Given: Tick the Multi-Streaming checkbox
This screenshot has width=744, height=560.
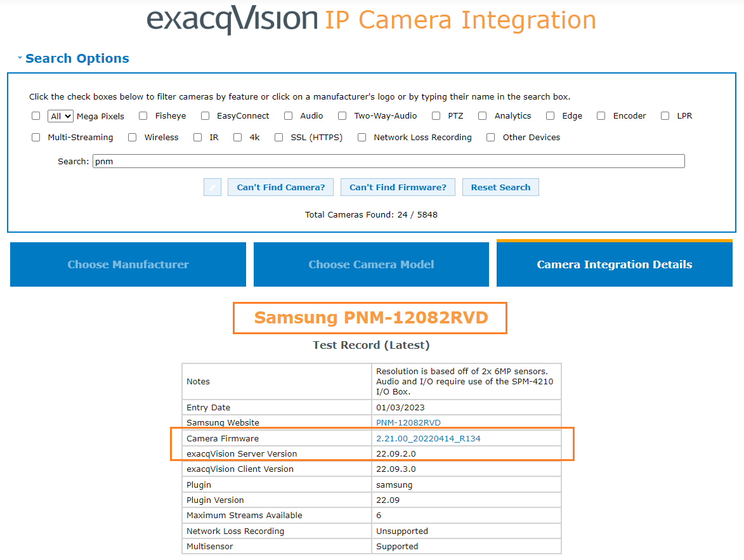Looking at the screenshot, I should 36,137.
